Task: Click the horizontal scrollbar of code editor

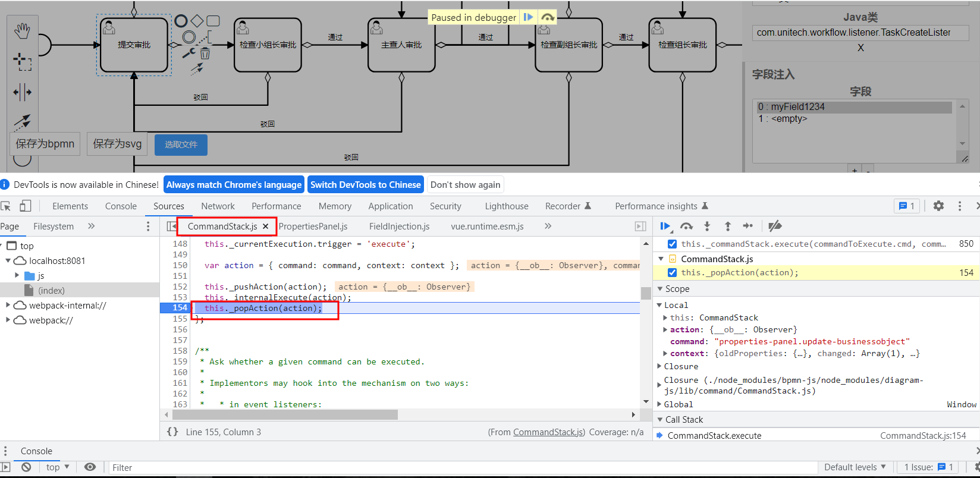Action: [285, 414]
